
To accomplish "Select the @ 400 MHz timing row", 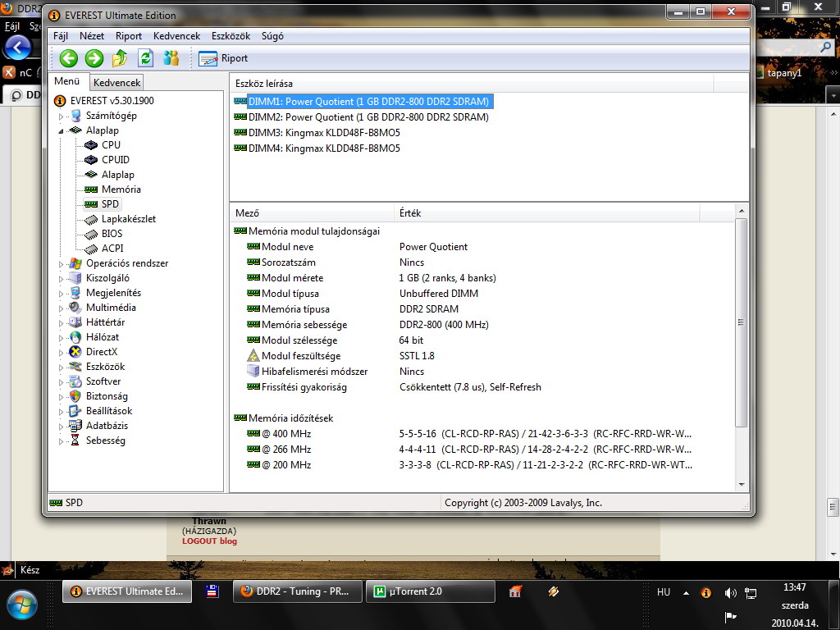I will coord(468,434).
